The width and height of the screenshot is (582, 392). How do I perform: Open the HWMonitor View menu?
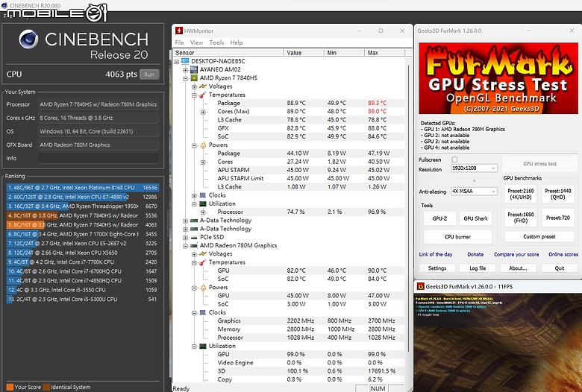pos(196,42)
